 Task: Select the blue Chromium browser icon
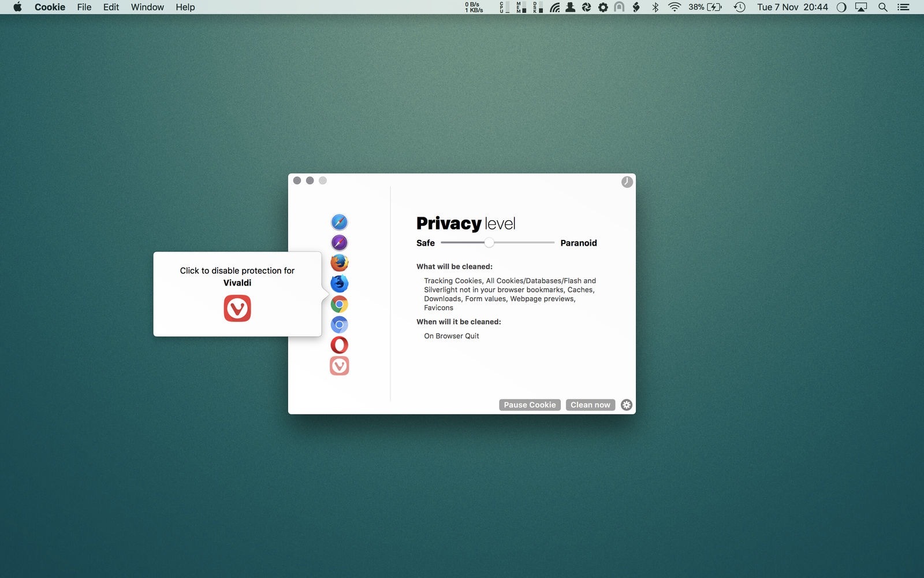[x=339, y=324]
